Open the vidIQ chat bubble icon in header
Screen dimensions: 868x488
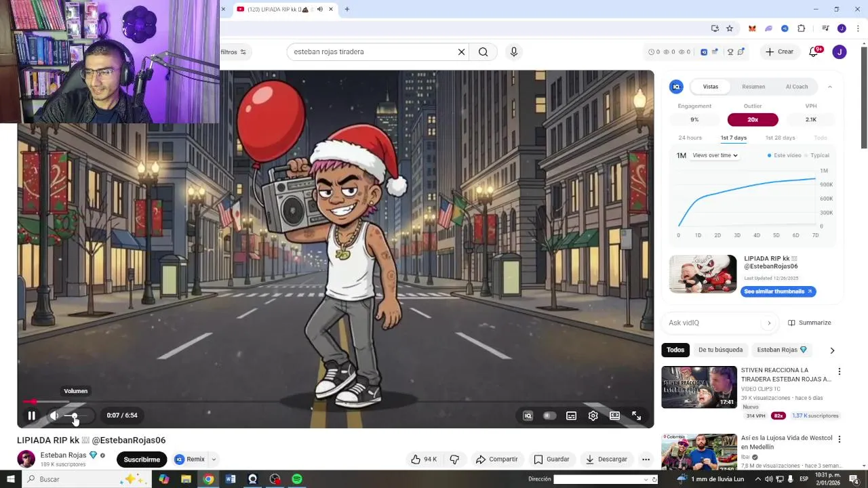741,52
